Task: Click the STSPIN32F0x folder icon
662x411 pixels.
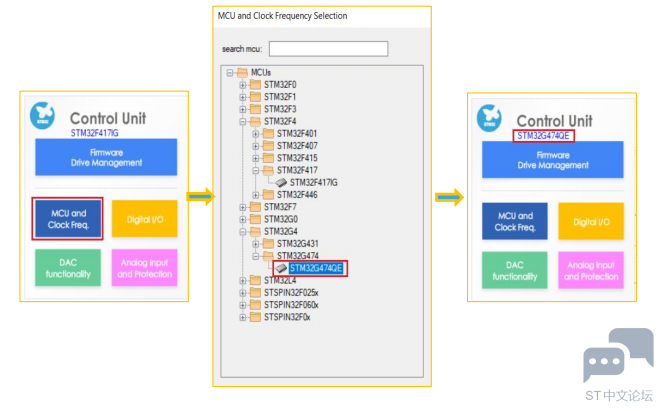Action: tap(255, 317)
